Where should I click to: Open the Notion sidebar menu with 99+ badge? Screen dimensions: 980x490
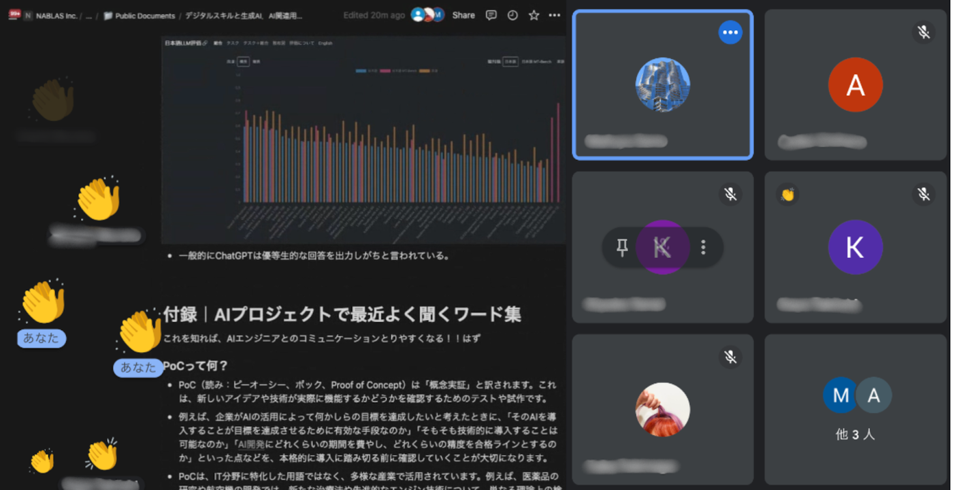point(14,15)
